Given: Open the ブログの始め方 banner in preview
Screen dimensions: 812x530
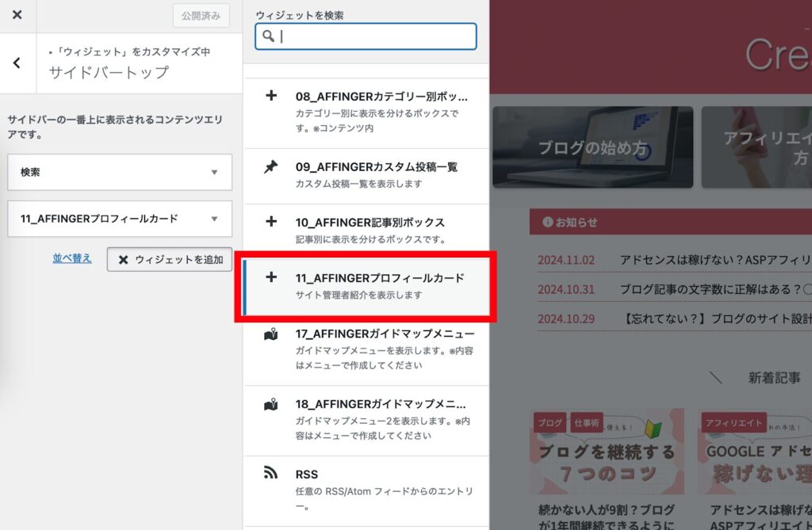Looking at the screenshot, I should [593, 147].
